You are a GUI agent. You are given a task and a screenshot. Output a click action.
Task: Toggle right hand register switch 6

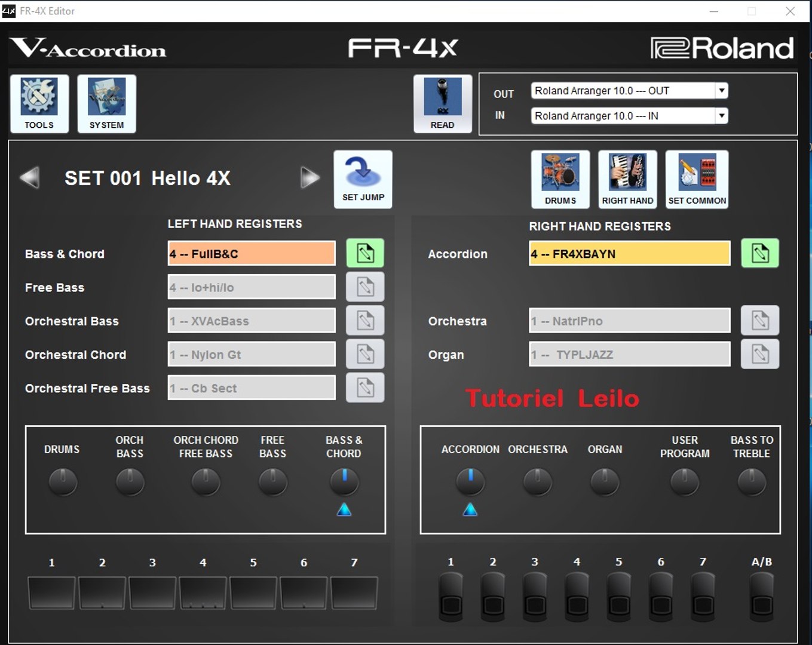tap(661, 597)
